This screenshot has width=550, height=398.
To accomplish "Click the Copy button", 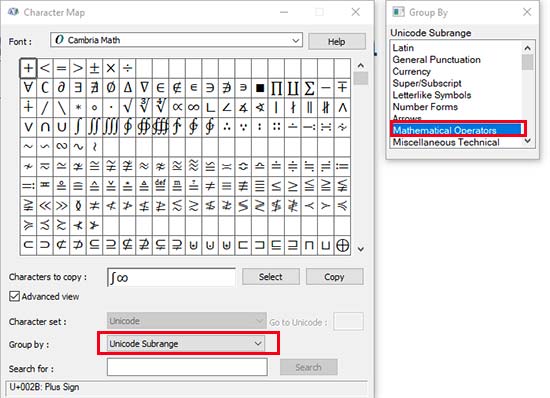I will [335, 277].
